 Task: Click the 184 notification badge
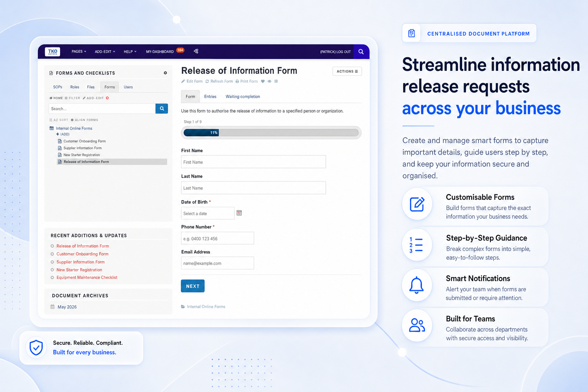180,50
